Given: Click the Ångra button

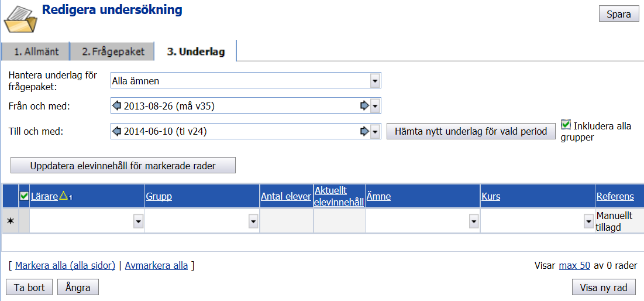Looking at the screenshot, I should click(78, 288).
